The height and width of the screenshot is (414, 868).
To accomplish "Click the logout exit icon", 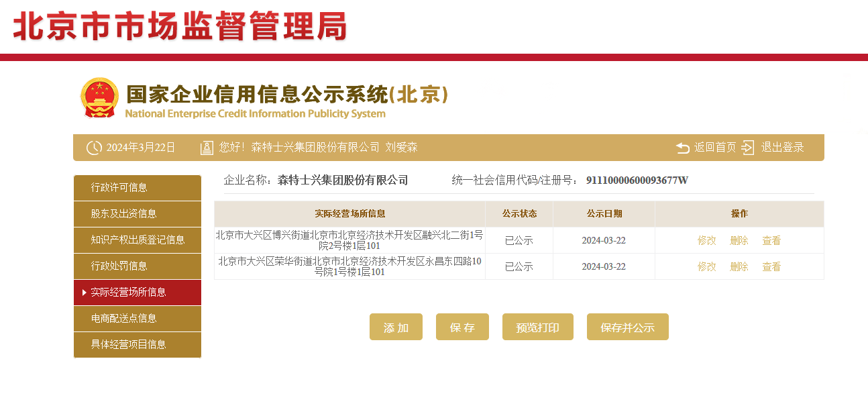I will click(x=748, y=148).
